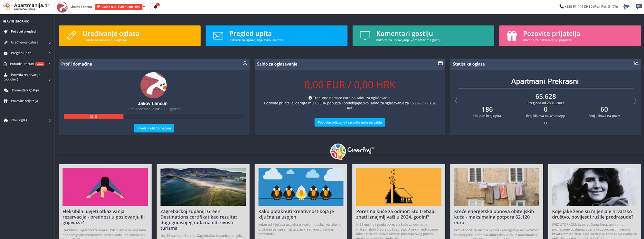Open the Fleksibilni uvjeti otkazivanja rezervacija article
This screenshot has height=239, width=644.
(104, 217)
